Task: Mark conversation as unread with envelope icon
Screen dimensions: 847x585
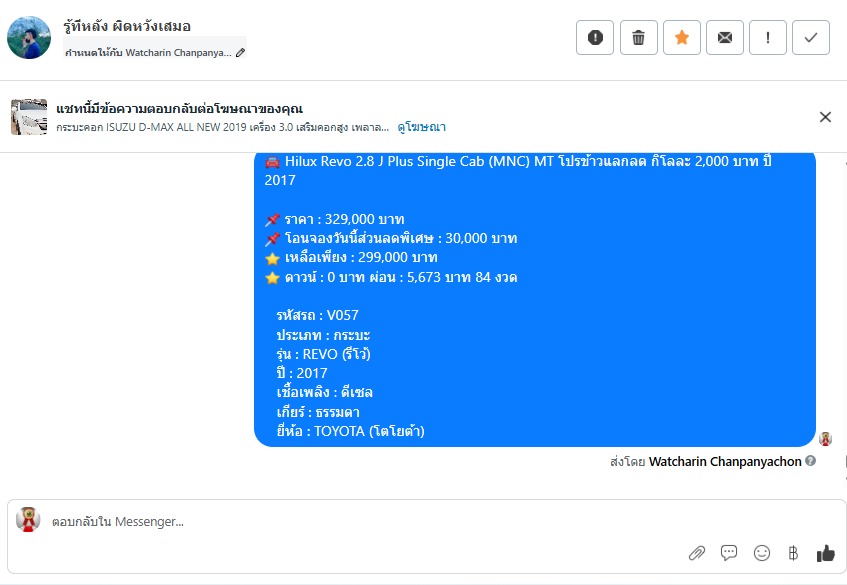Action: coord(725,38)
